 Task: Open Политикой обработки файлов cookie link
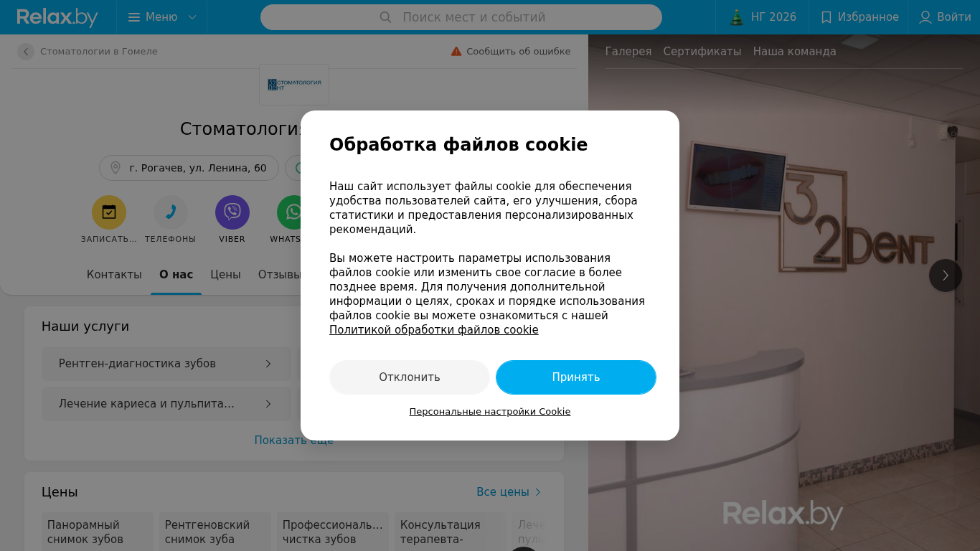pos(434,330)
